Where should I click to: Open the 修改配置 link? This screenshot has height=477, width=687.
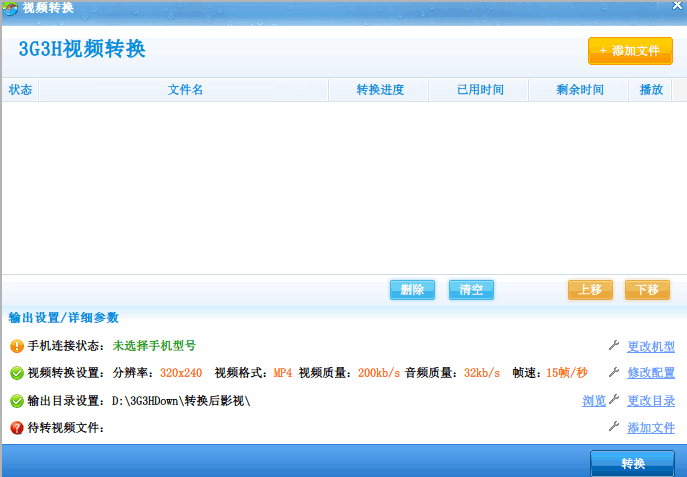651,373
